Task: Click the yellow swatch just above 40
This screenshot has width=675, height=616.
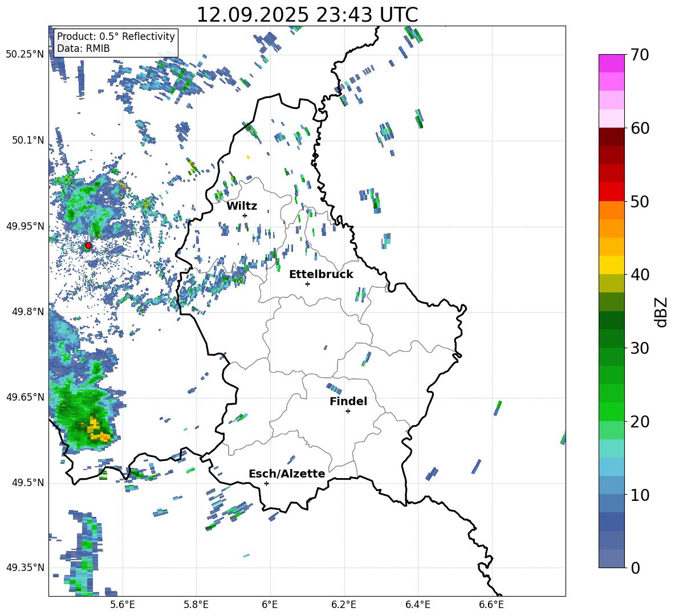Action: click(611, 265)
